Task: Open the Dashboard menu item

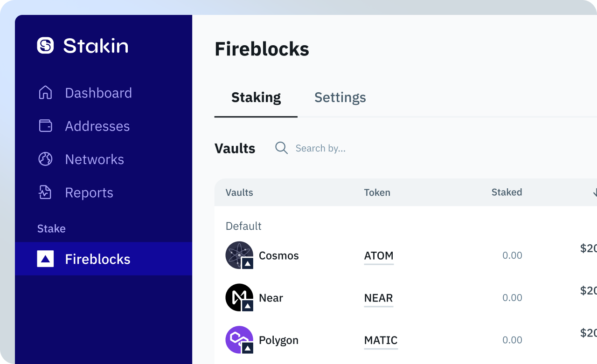Action: click(x=98, y=93)
